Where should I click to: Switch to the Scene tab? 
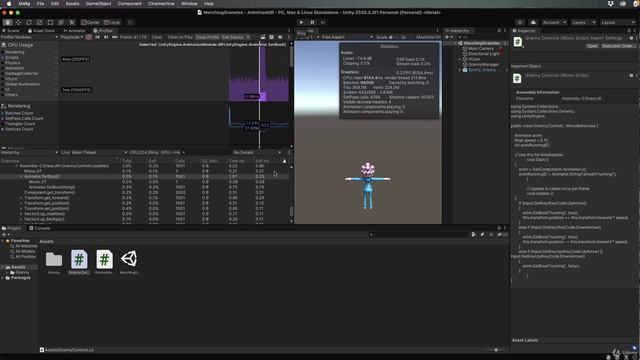[11, 31]
